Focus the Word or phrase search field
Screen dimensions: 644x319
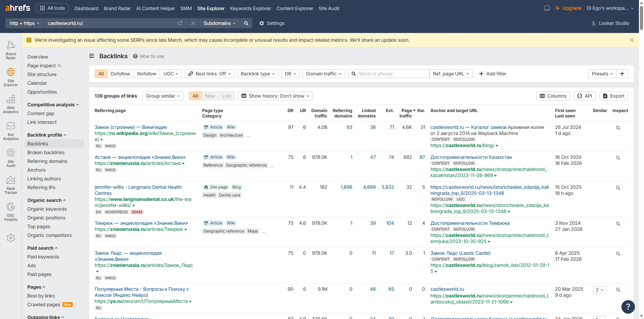(389, 74)
